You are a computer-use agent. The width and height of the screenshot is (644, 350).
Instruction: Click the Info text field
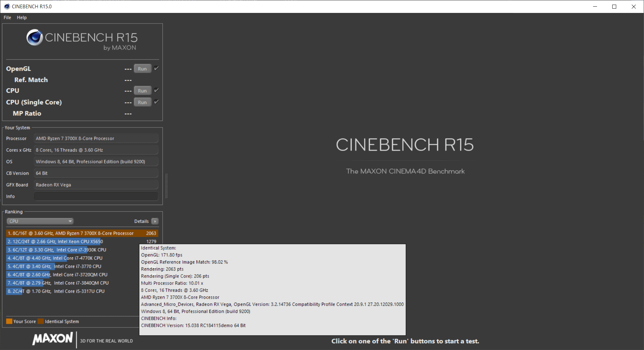pos(96,196)
